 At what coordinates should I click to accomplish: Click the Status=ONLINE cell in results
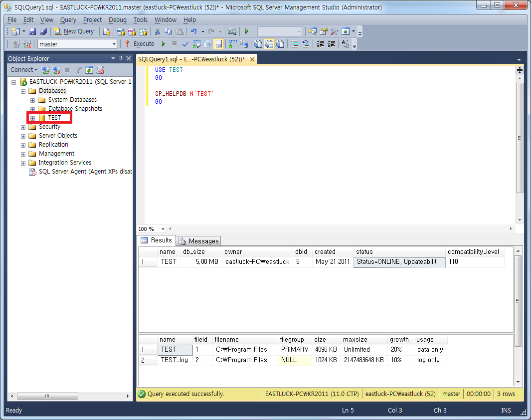399,262
